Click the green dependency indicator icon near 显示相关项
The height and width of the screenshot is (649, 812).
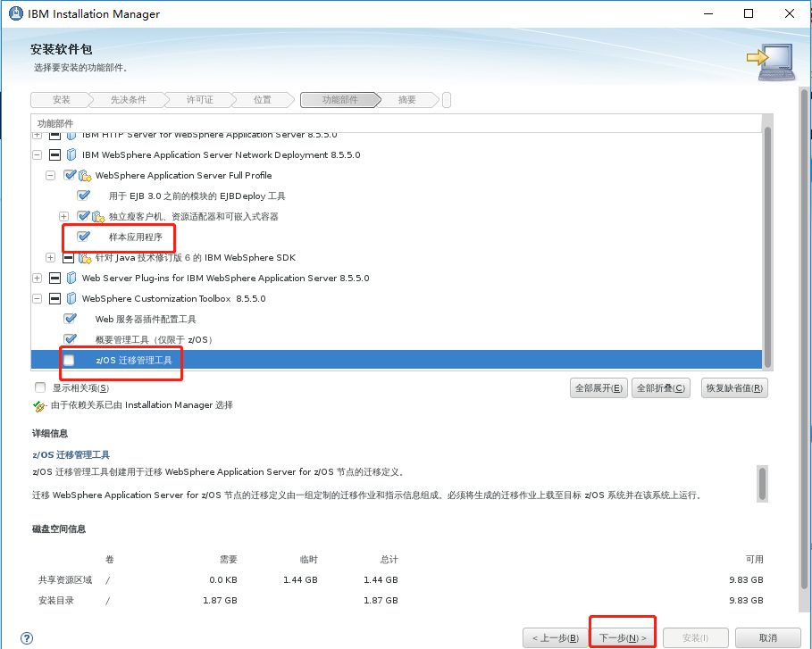point(39,405)
